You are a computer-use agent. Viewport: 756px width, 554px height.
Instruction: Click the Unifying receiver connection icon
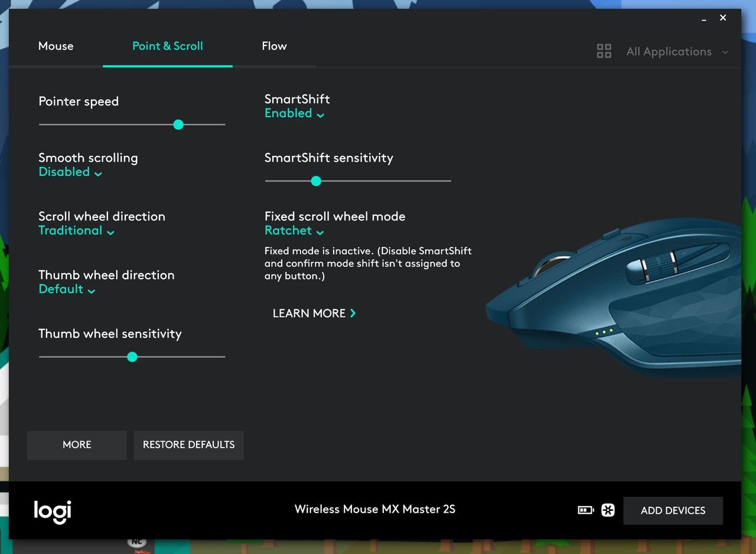coord(608,510)
